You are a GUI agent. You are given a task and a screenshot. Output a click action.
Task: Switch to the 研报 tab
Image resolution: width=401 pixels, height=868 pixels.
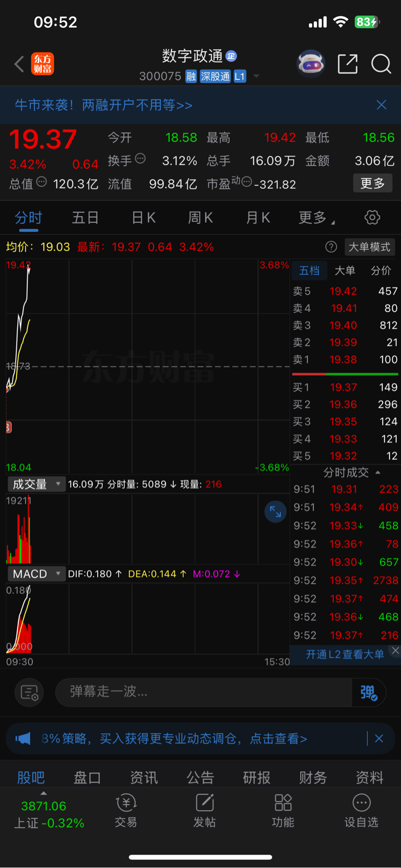coord(256,778)
